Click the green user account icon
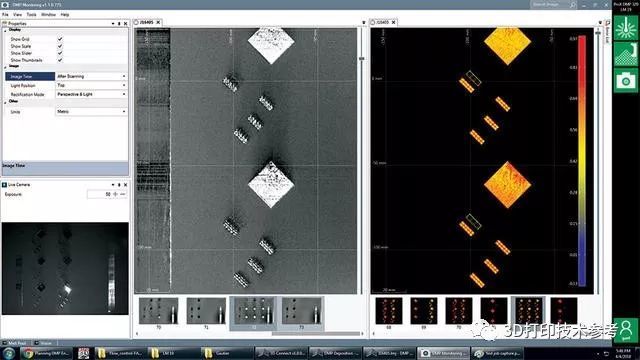Screen dimensions: 640x360 coord(625,330)
